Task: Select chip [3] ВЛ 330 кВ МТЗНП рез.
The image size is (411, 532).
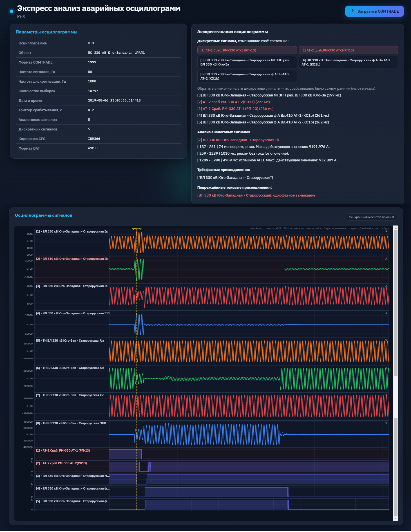Action: [247, 62]
